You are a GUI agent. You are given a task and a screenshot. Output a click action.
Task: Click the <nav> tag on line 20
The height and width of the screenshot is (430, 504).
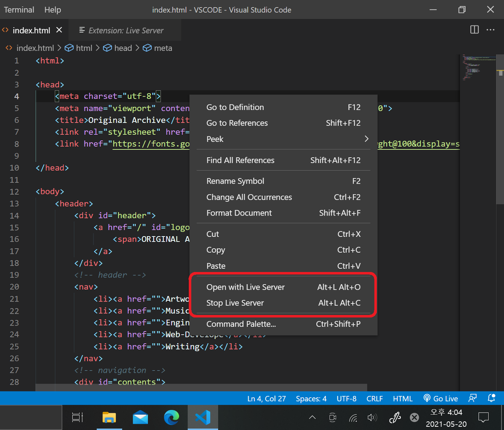click(86, 287)
